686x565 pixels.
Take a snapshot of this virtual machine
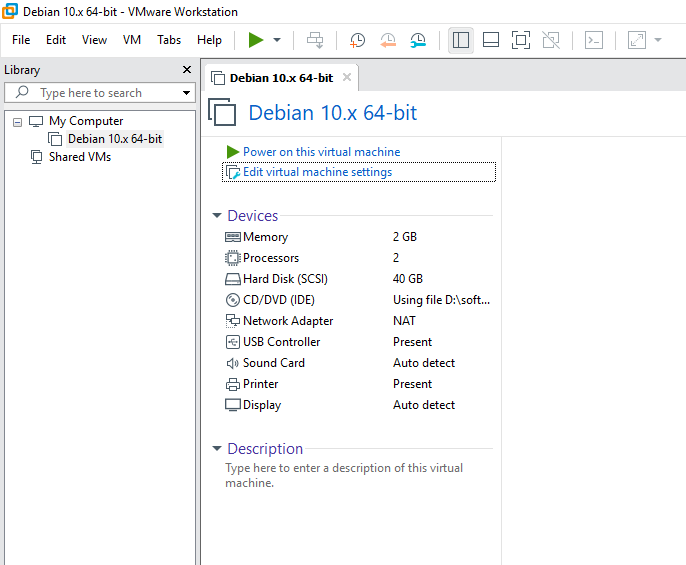[357, 40]
